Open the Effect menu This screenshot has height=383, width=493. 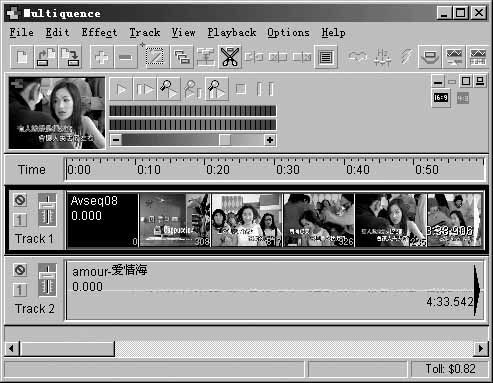(99, 33)
